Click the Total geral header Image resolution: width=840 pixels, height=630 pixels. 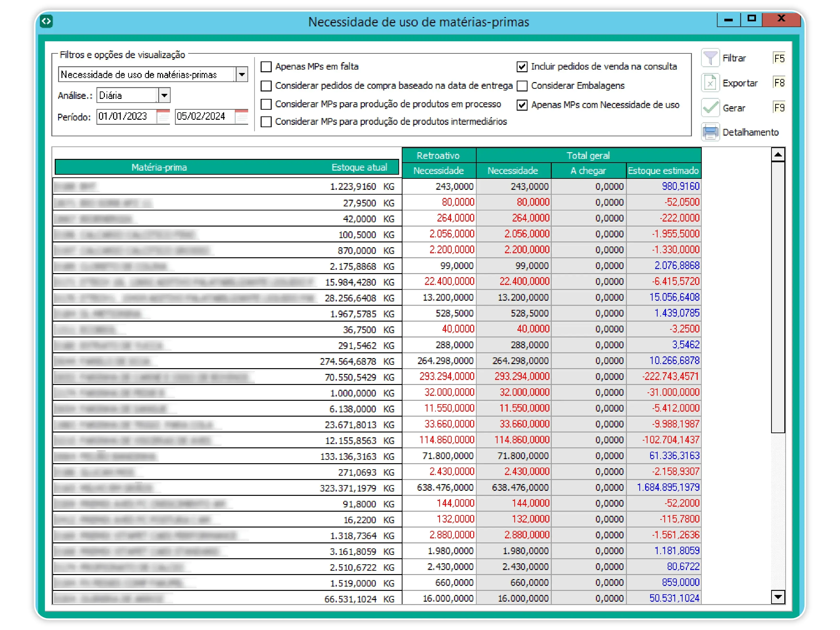pyautogui.click(x=588, y=155)
